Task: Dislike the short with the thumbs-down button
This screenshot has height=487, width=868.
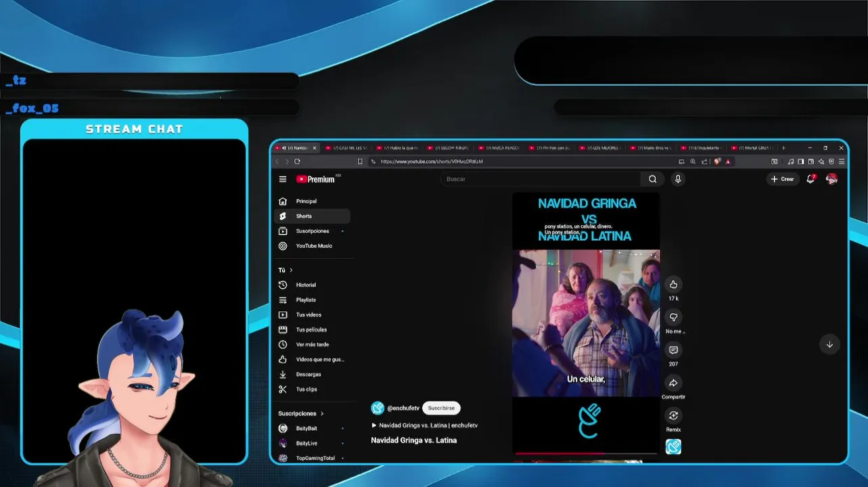Action: click(x=673, y=317)
